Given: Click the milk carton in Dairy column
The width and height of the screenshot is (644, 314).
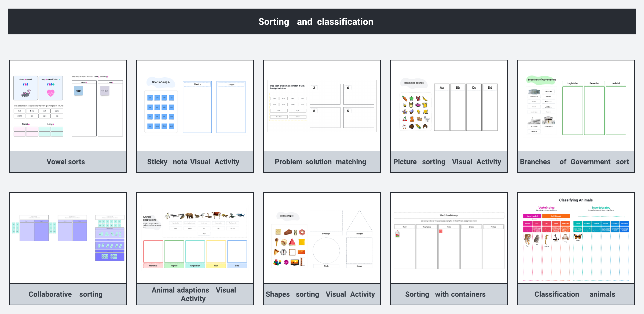Looking at the screenshot, I should click(398, 234).
